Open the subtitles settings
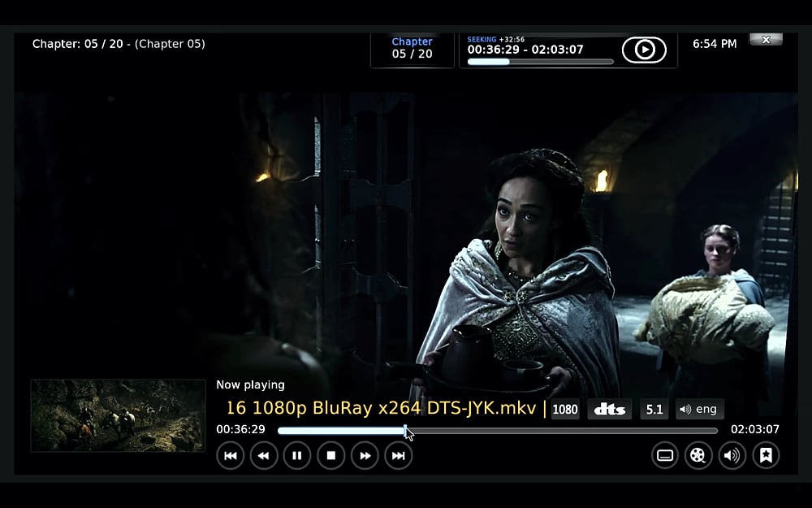This screenshot has width=812, height=508. tap(665, 456)
